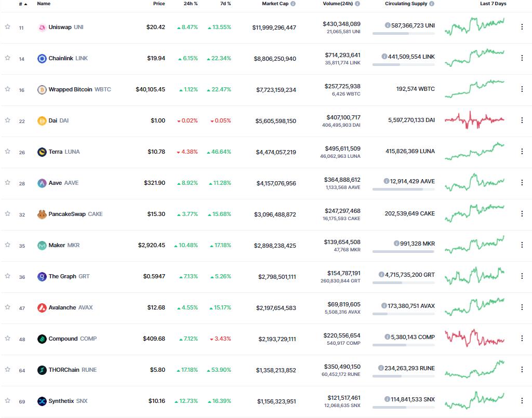Image resolution: width=532 pixels, height=418 pixels.
Task: Click the Avalanche red logo icon
Action: (x=42, y=307)
